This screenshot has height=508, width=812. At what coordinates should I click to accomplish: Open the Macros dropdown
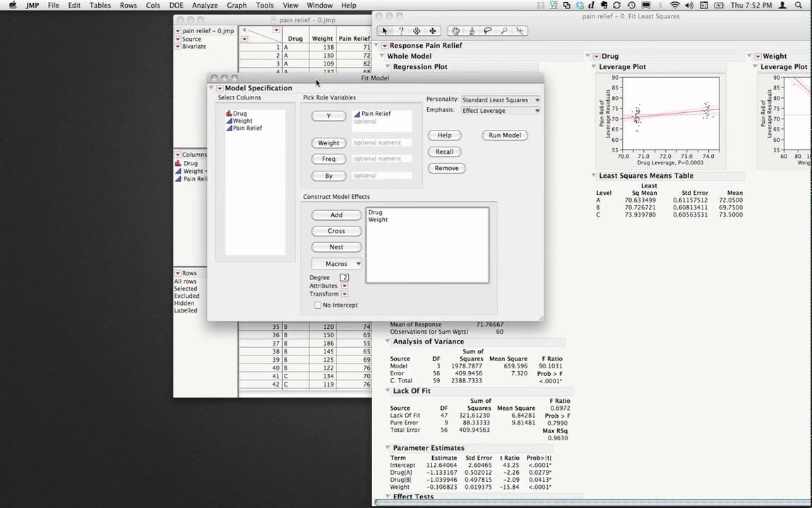(337, 264)
